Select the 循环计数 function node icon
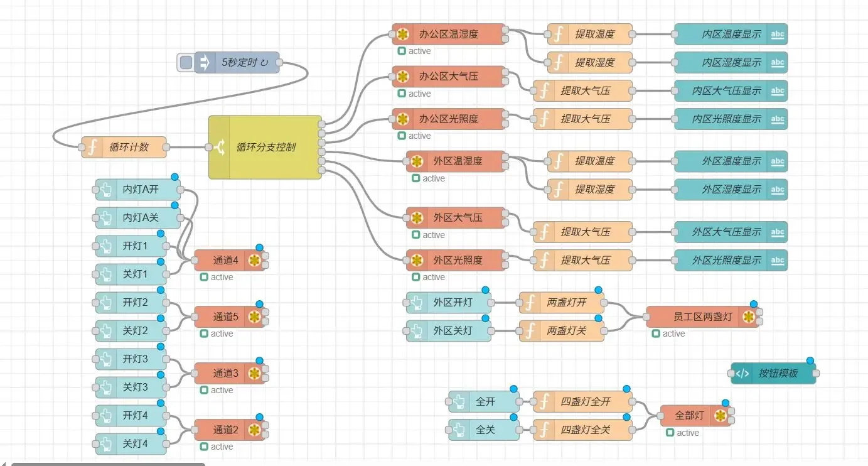The width and height of the screenshot is (868, 466). pyautogui.click(x=92, y=147)
